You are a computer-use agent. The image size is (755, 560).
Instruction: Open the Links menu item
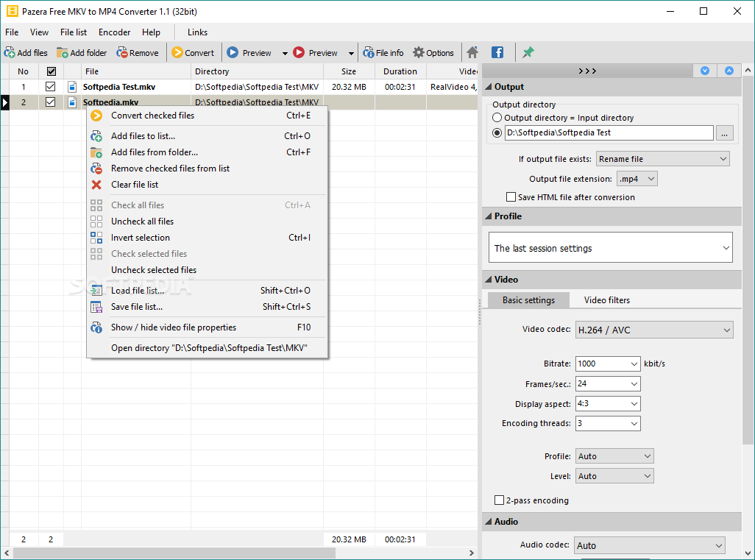(197, 32)
